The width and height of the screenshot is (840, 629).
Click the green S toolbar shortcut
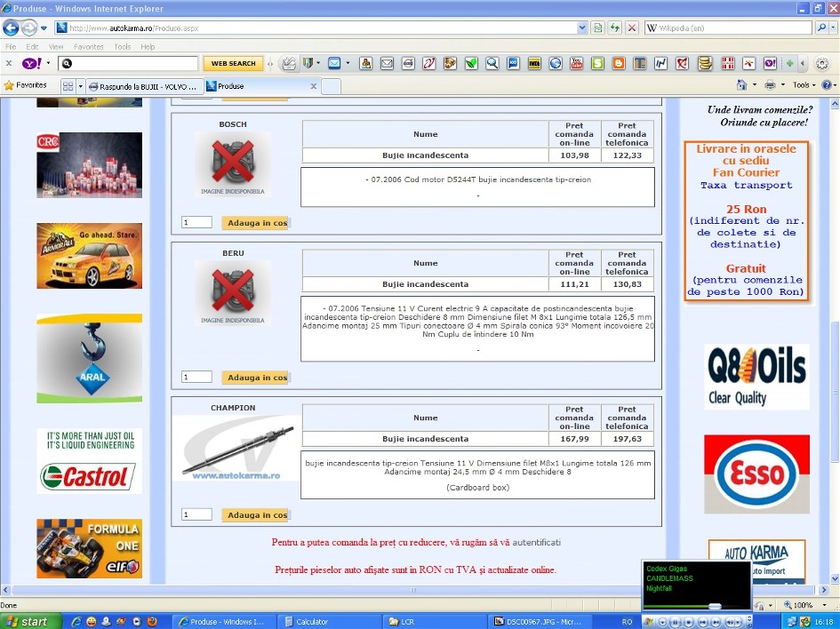597,64
